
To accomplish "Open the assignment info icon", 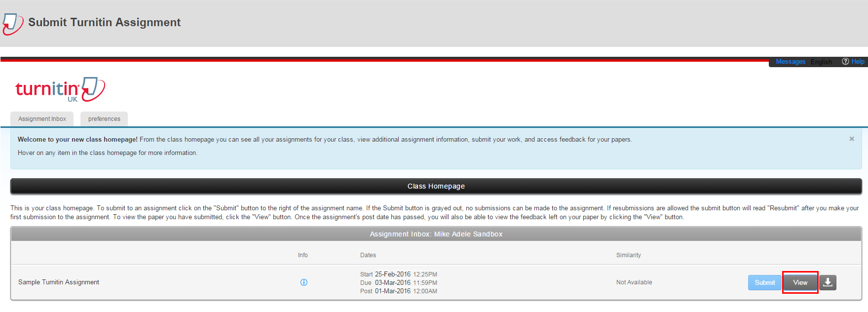I will [304, 282].
